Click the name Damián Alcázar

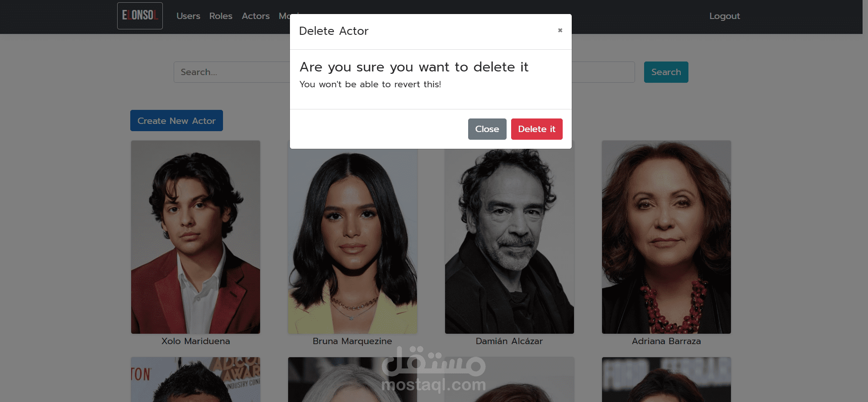pyautogui.click(x=509, y=341)
